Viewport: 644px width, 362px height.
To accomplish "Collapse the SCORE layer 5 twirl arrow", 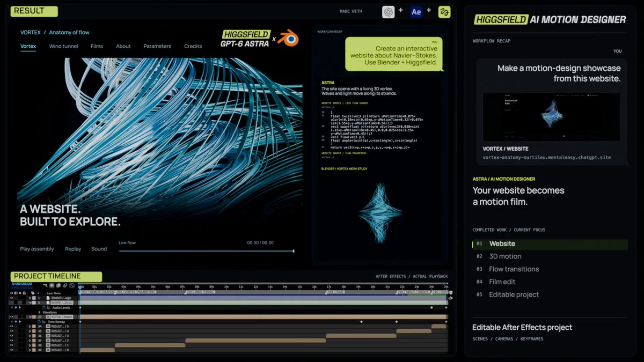I will (x=30, y=302).
